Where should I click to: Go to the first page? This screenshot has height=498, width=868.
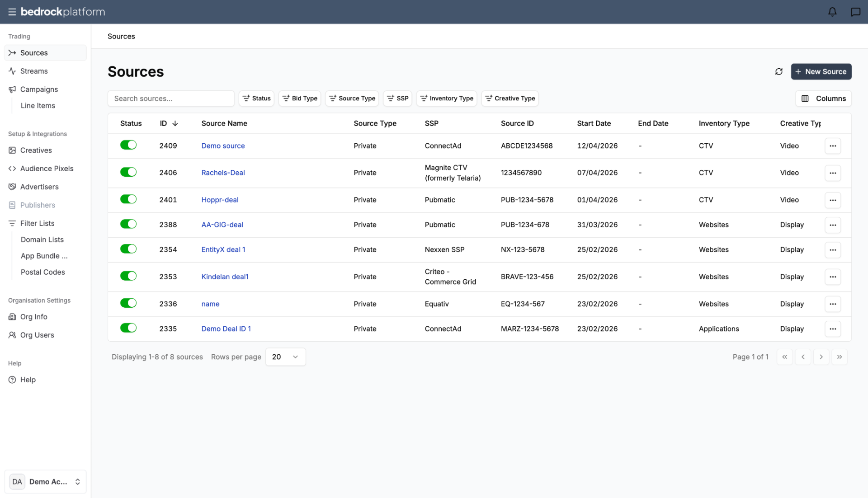tap(785, 357)
